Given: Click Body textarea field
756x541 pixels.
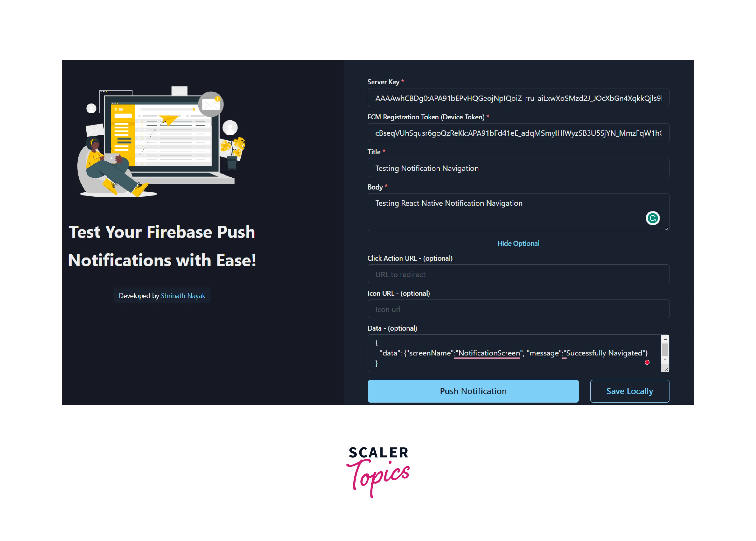Looking at the screenshot, I should click(x=518, y=211).
